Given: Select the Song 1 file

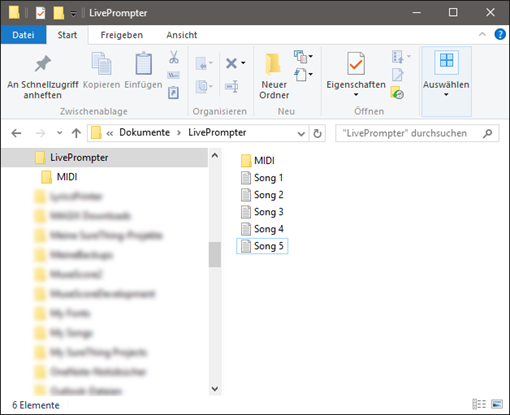Looking at the screenshot, I should click(x=262, y=178).
